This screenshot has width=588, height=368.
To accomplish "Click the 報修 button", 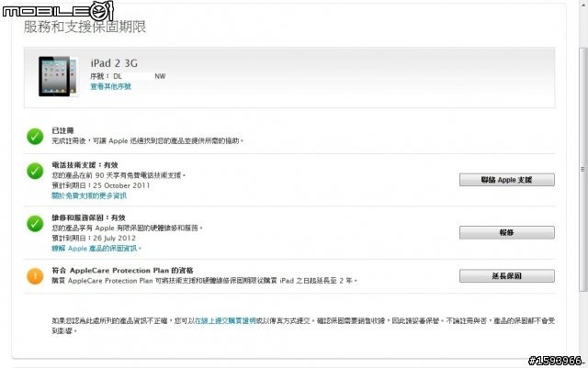I will pyautogui.click(x=506, y=233).
